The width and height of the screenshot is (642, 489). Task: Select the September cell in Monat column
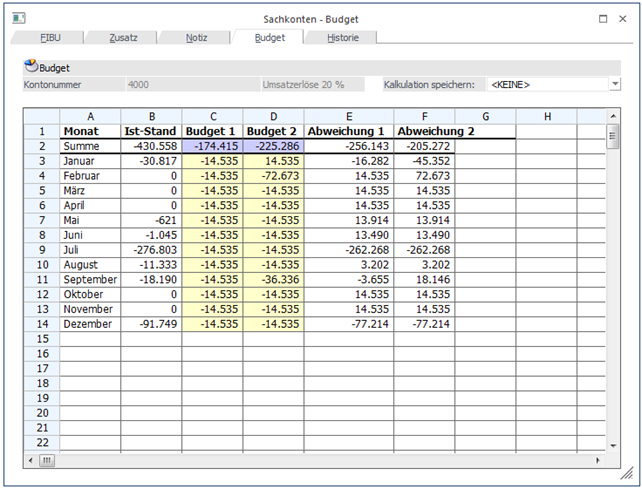pyautogui.click(x=90, y=280)
